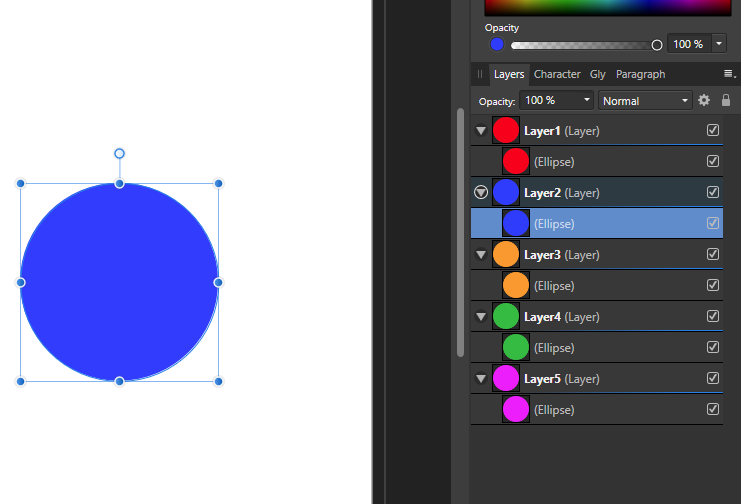
Task: Click the magenta Ellipse thumbnail under Layer5
Action: coord(516,409)
